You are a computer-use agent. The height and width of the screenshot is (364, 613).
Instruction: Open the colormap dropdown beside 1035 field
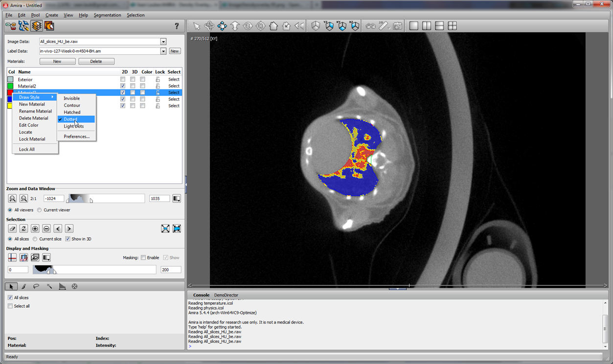coord(177,199)
